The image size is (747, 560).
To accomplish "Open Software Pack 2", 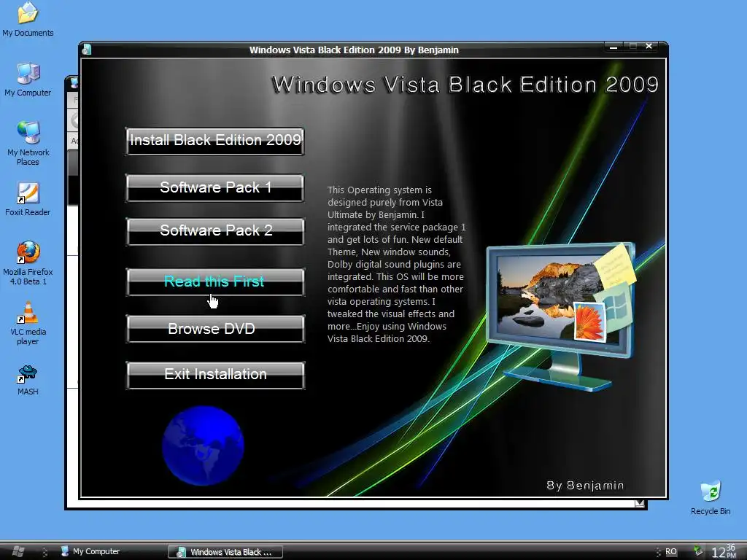I will [x=215, y=231].
